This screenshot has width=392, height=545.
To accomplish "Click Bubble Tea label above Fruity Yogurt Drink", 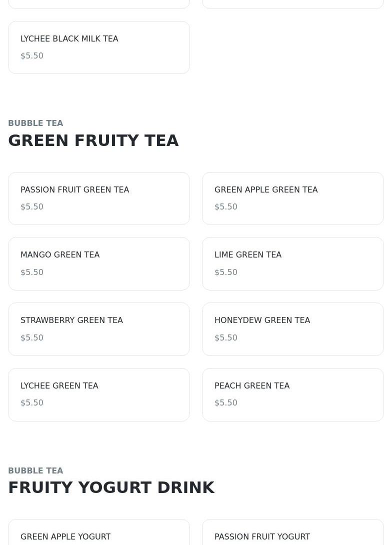I will 36,470.
